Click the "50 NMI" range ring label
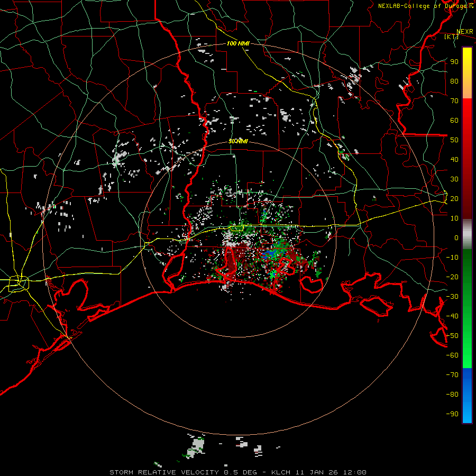 point(238,141)
